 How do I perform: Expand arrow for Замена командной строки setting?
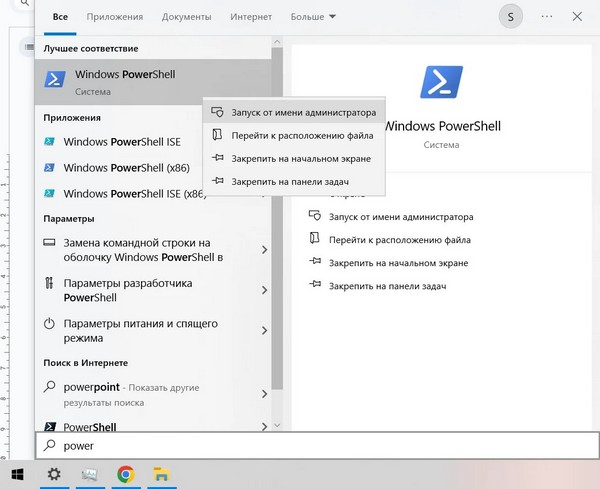pos(264,250)
